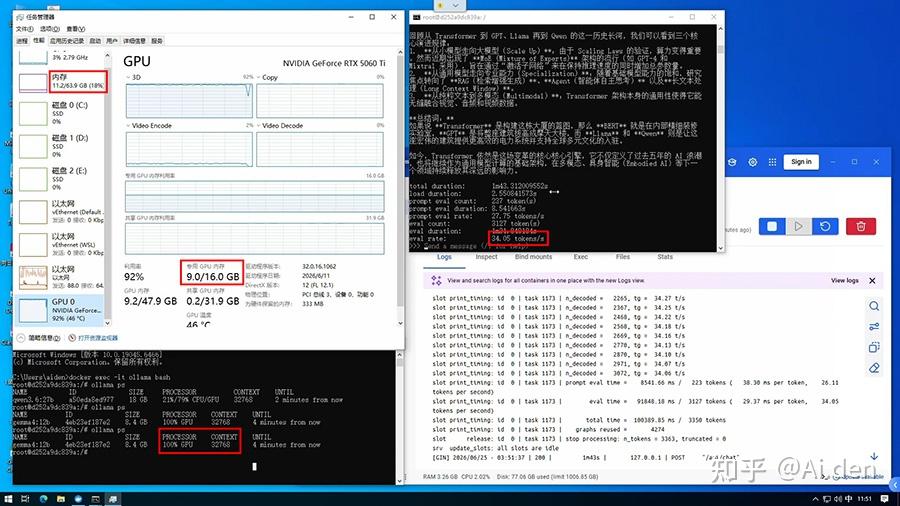Select 磁盘 1 (D:) in performance sidebar

pos(60,146)
